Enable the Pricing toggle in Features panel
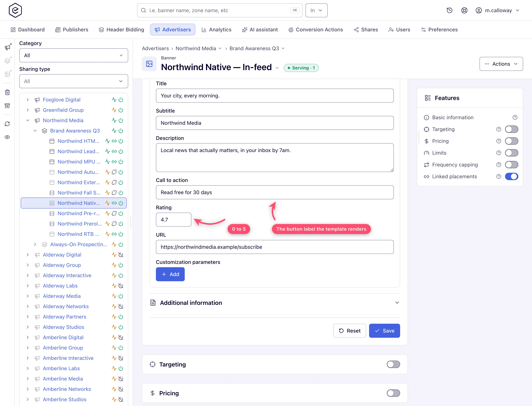The width and height of the screenshot is (532, 406). pos(511,141)
